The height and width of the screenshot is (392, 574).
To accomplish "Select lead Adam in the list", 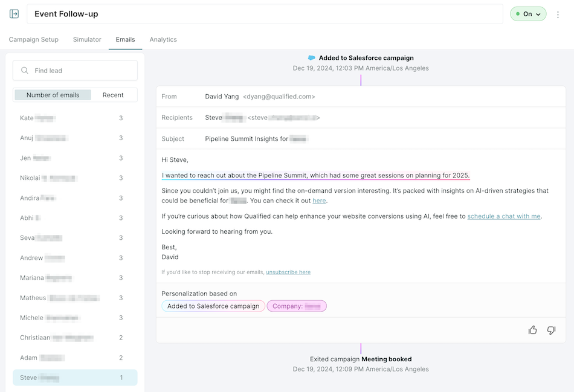I will point(75,358).
